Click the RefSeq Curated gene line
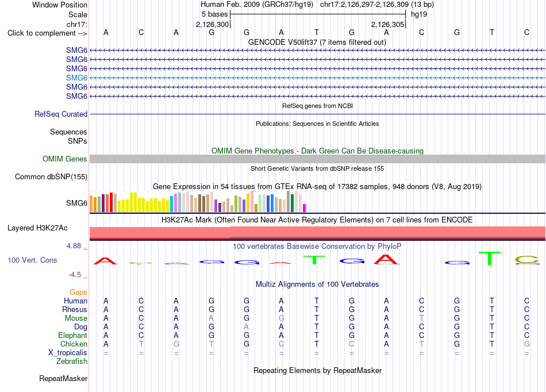This screenshot has width=546, height=392. pos(317,114)
